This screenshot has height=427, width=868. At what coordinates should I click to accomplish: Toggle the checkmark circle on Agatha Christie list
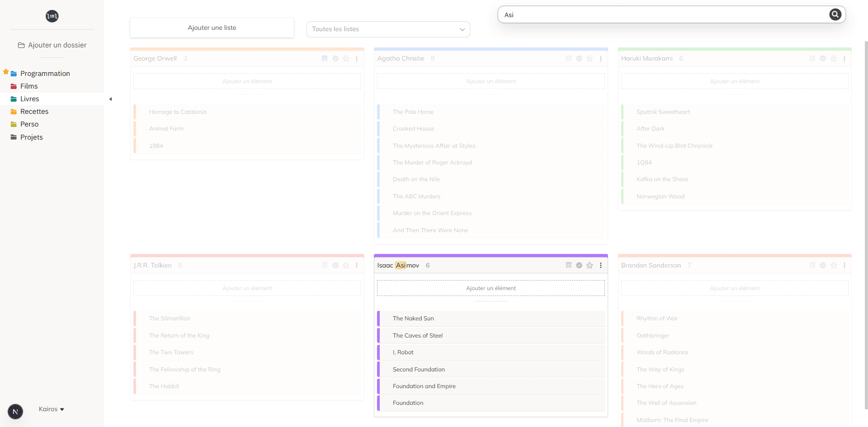pos(579,58)
